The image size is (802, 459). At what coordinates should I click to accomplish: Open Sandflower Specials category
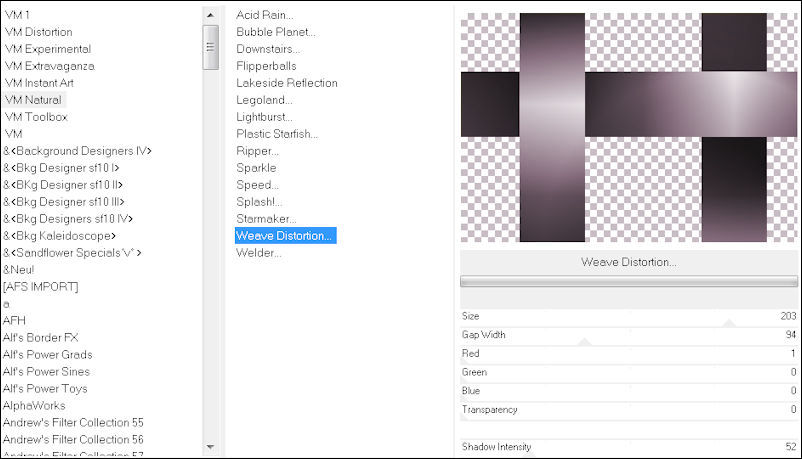72,252
